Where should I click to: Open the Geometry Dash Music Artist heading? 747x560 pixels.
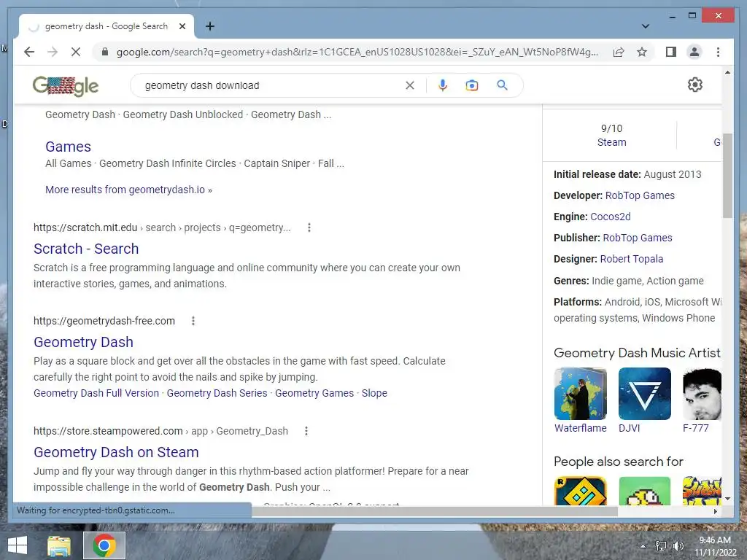tap(637, 353)
